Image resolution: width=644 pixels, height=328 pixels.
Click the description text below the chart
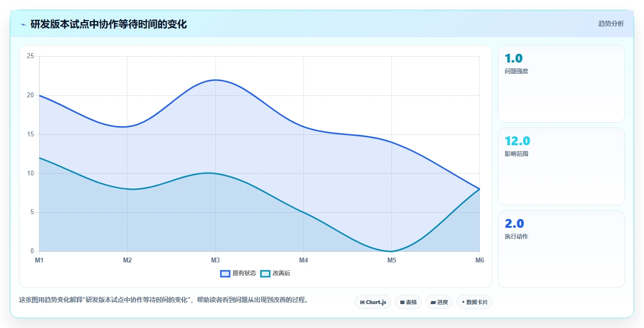pyautogui.click(x=164, y=300)
